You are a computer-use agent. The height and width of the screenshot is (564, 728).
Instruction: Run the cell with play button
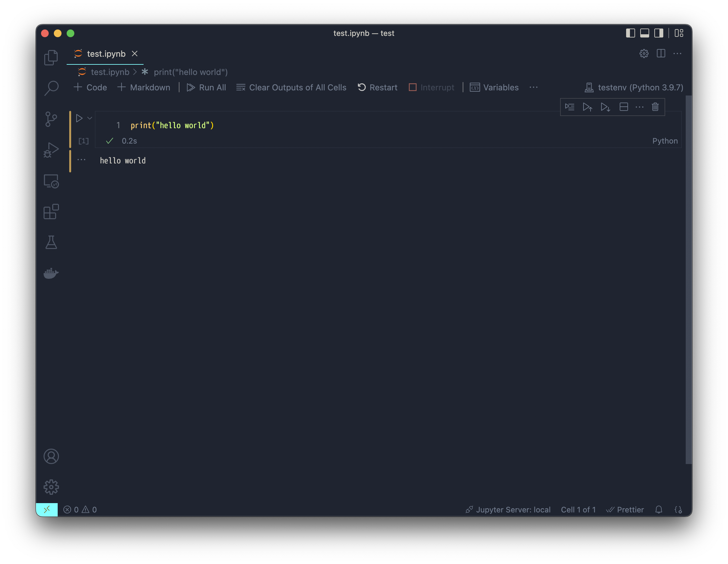tap(79, 118)
